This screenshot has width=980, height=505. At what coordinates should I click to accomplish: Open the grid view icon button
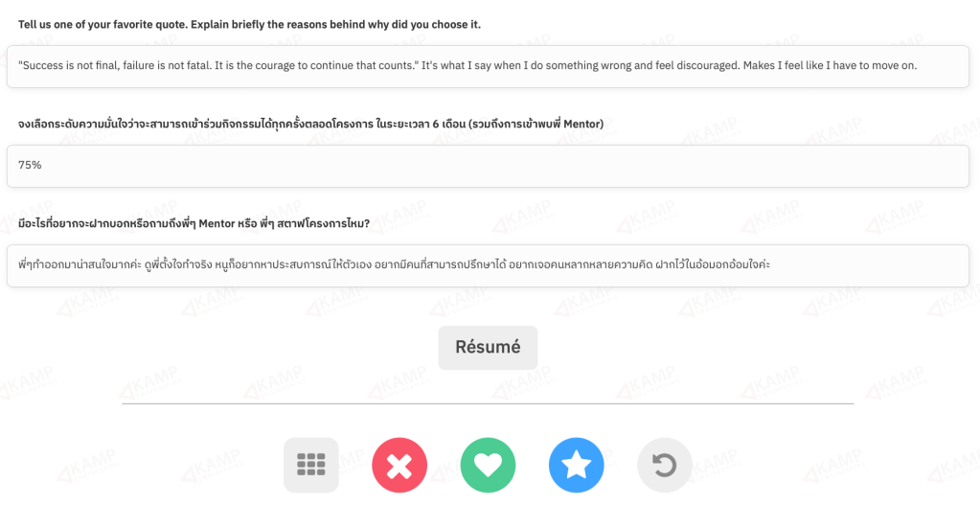tap(311, 465)
